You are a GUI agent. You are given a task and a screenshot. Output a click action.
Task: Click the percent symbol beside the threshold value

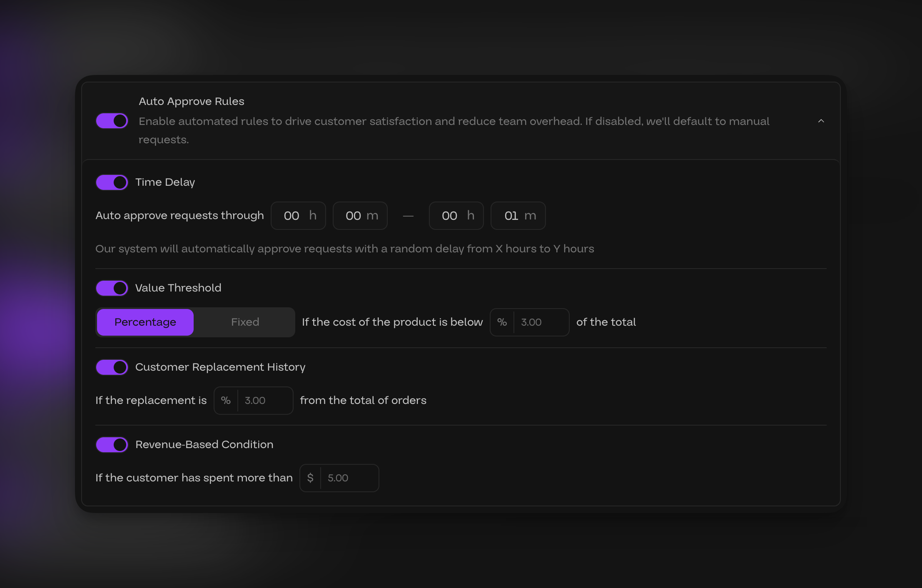(502, 322)
